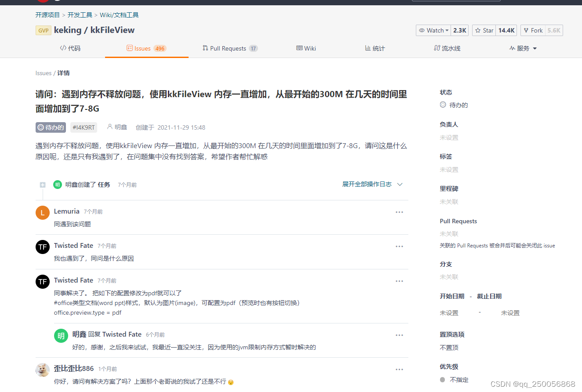Open more menu on 歪比歪比886's comment
Viewport: 582px width, 392px height.
point(399,370)
